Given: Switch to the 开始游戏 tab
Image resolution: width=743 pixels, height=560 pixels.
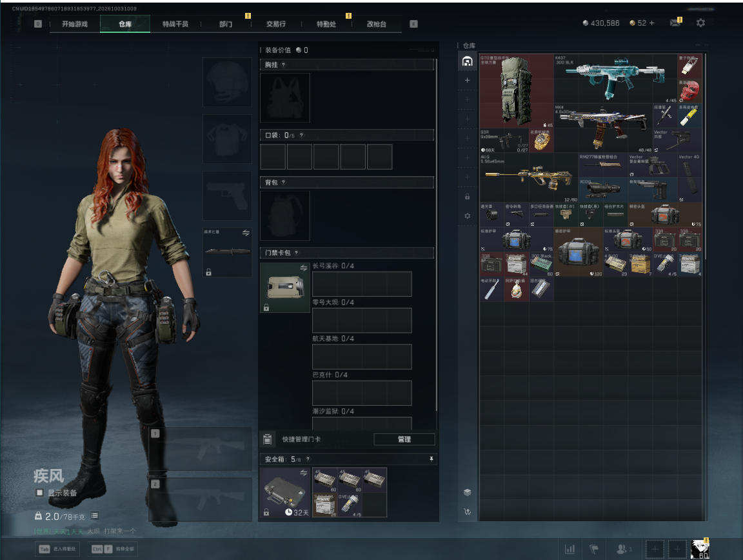Looking at the screenshot, I should coord(75,24).
